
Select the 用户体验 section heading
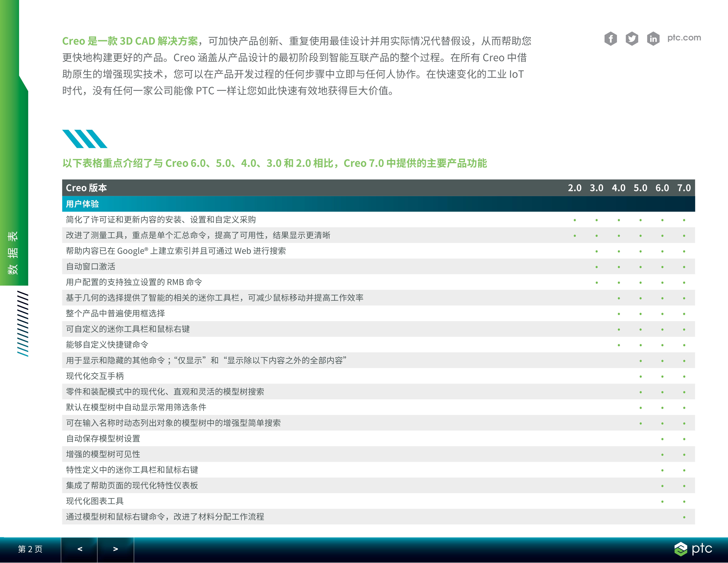[x=82, y=204]
